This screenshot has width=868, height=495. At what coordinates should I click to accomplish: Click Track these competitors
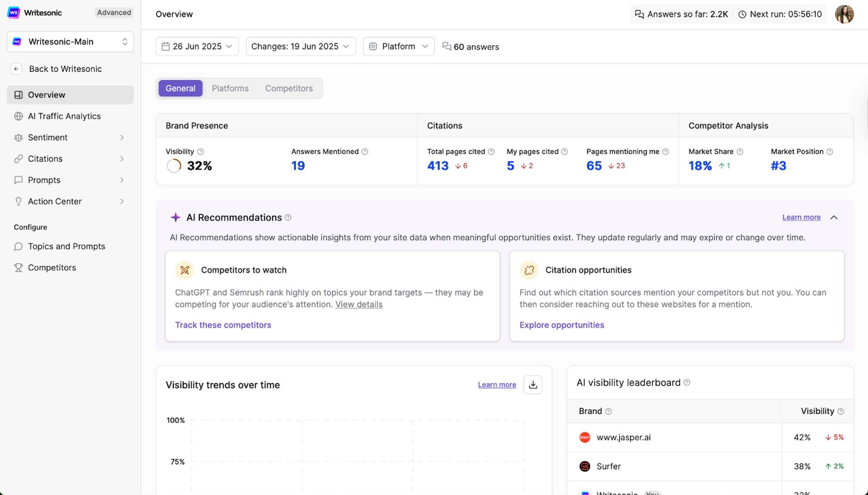[223, 325]
